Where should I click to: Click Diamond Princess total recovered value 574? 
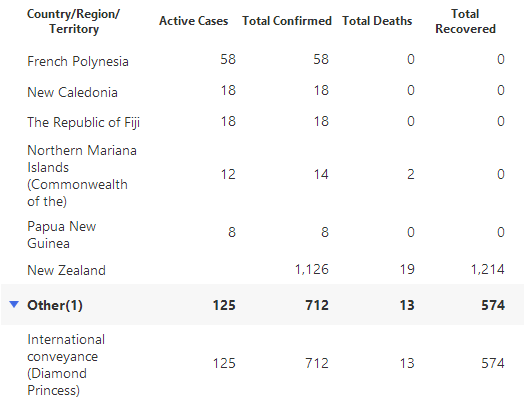click(493, 363)
